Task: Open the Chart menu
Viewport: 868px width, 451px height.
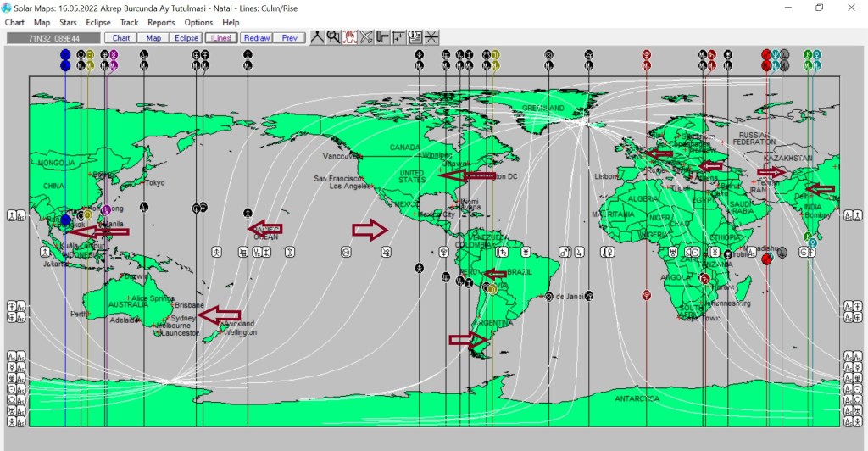Action: [14, 23]
